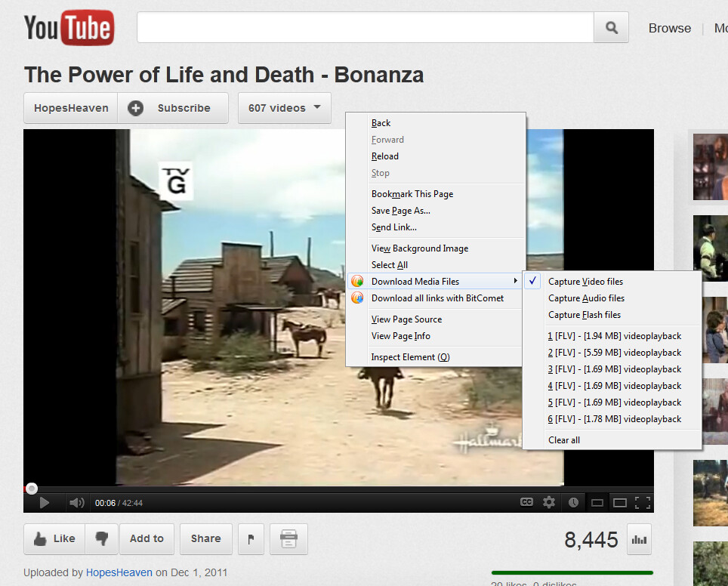The image size is (728, 586).
Task: Expand the 607 videos dropdown
Action: (284, 108)
